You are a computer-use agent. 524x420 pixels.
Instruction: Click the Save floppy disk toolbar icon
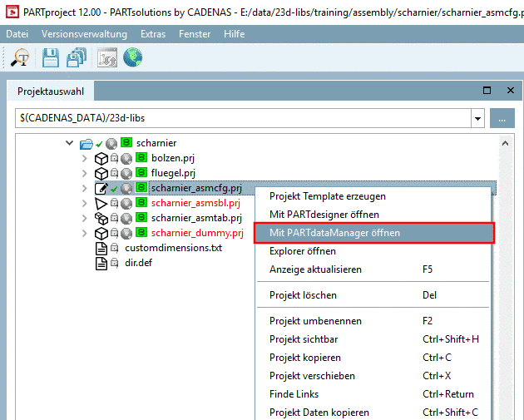[x=51, y=58]
